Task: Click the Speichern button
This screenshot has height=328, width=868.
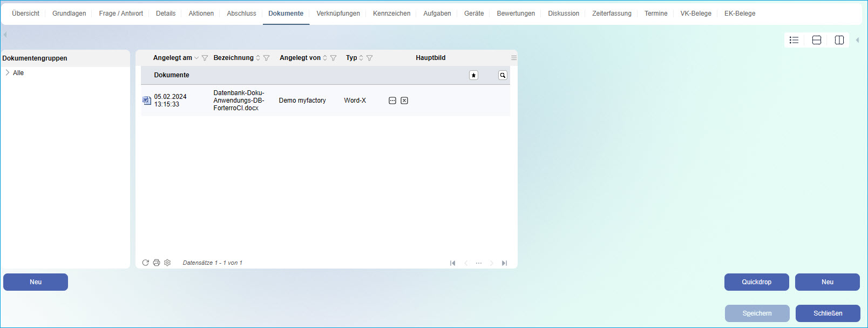Action: pos(757,313)
